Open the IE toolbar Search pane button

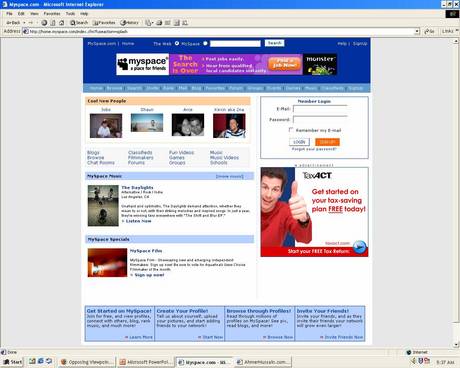click(79, 23)
